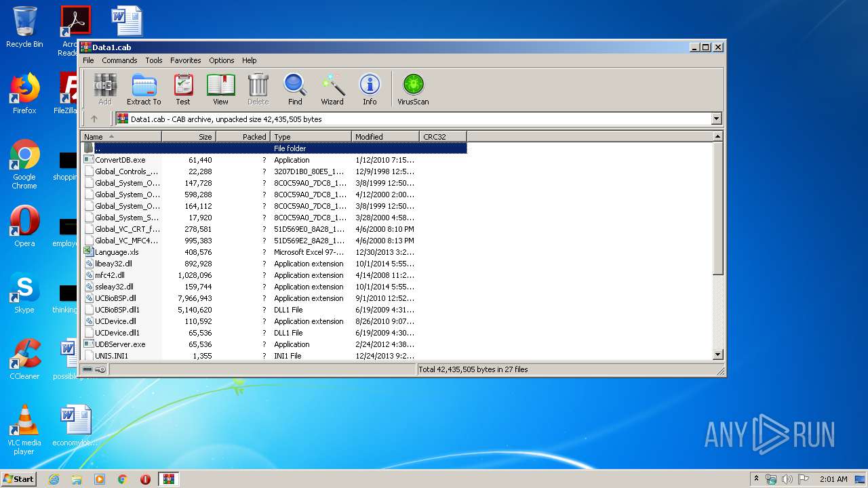The width and height of the screenshot is (868, 488).
Task: Sort by Type column header
Action: click(x=311, y=137)
